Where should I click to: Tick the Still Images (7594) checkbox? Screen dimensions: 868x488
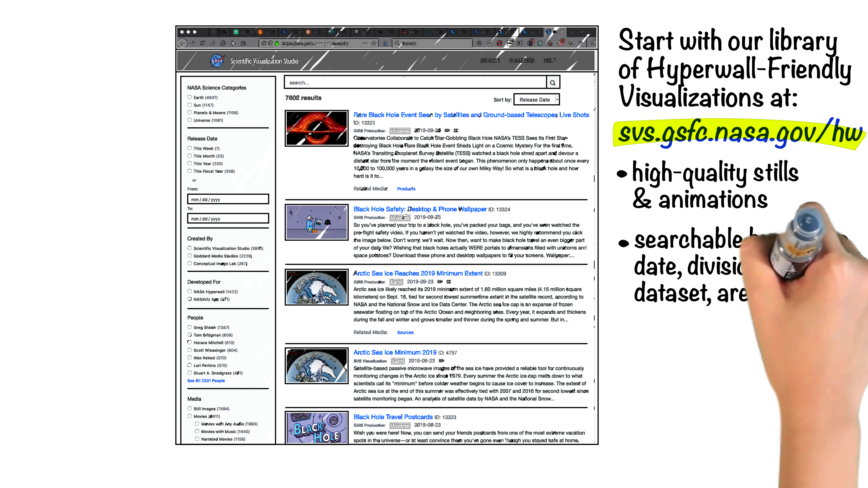coord(189,408)
